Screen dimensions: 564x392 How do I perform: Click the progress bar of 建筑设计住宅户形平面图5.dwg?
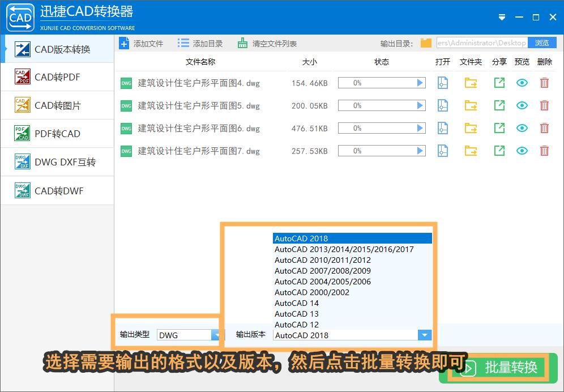click(381, 105)
